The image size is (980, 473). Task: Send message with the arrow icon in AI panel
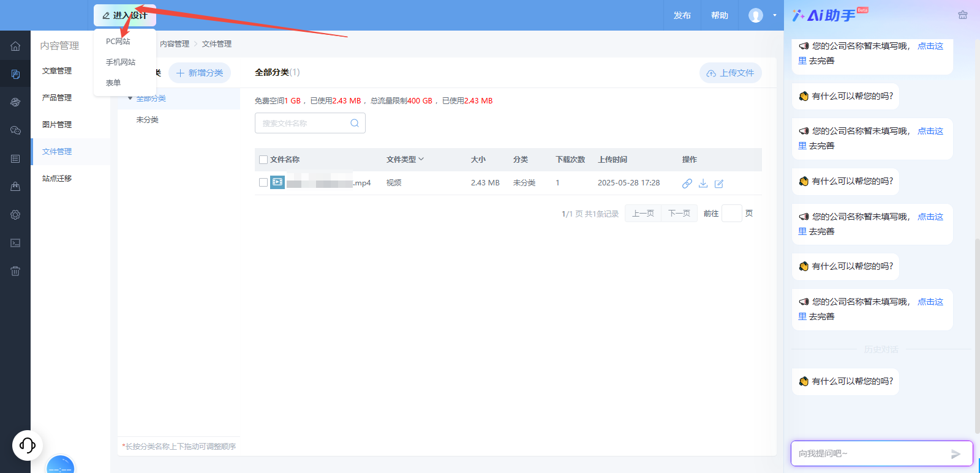[956, 454]
